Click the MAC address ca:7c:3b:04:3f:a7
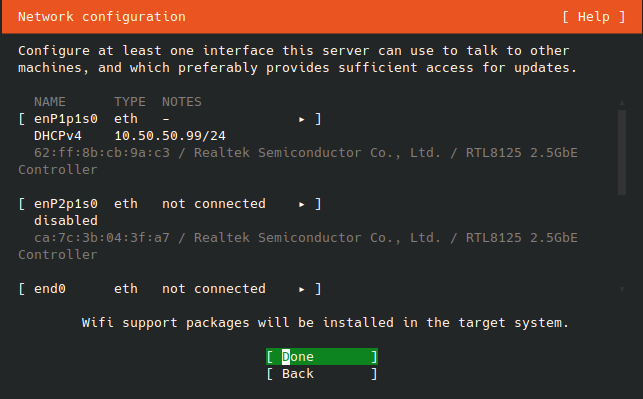The width and height of the screenshot is (643, 399). (x=102, y=238)
